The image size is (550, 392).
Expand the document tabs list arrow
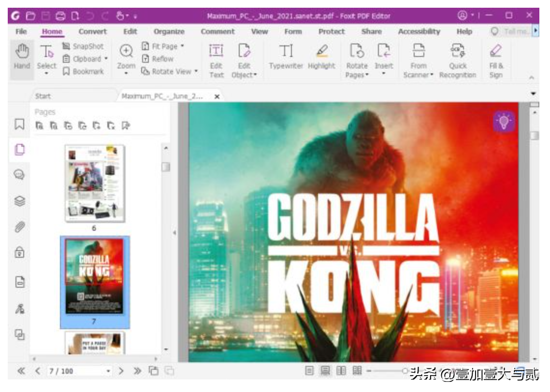pyautogui.click(x=533, y=94)
